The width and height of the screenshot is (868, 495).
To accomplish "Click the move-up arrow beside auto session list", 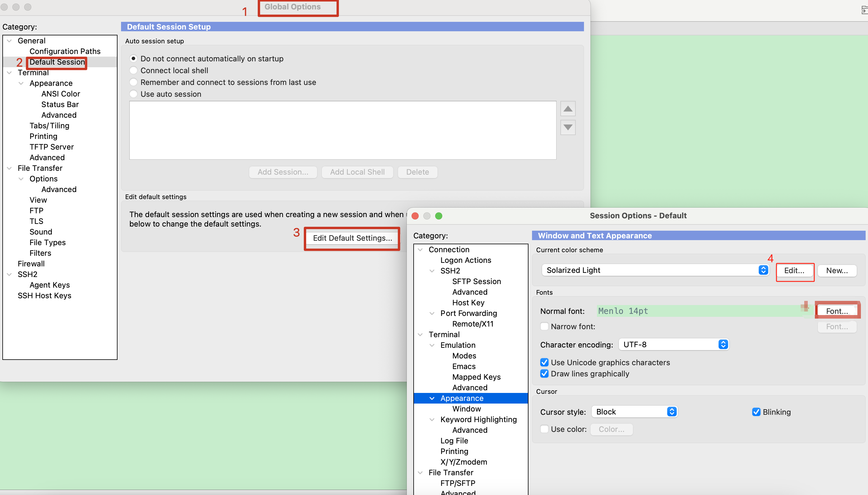I will pyautogui.click(x=567, y=109).
